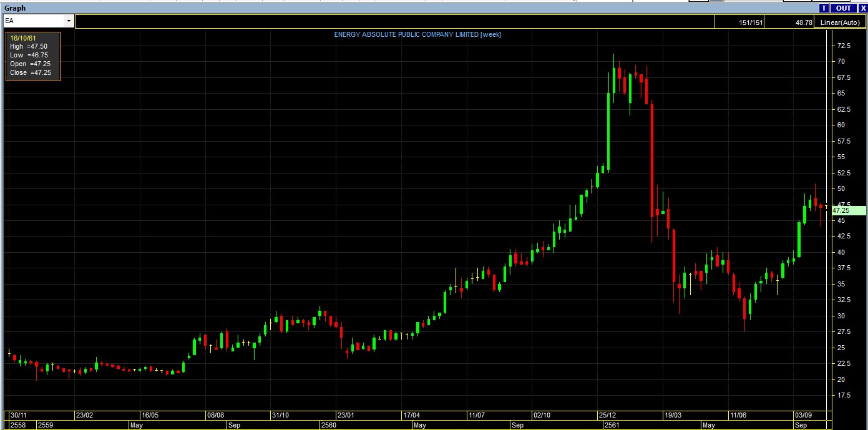This screenshot has height=430, width=868.
Task: Click the 03/09 date on time axis
Action: (x=803, y=415)
